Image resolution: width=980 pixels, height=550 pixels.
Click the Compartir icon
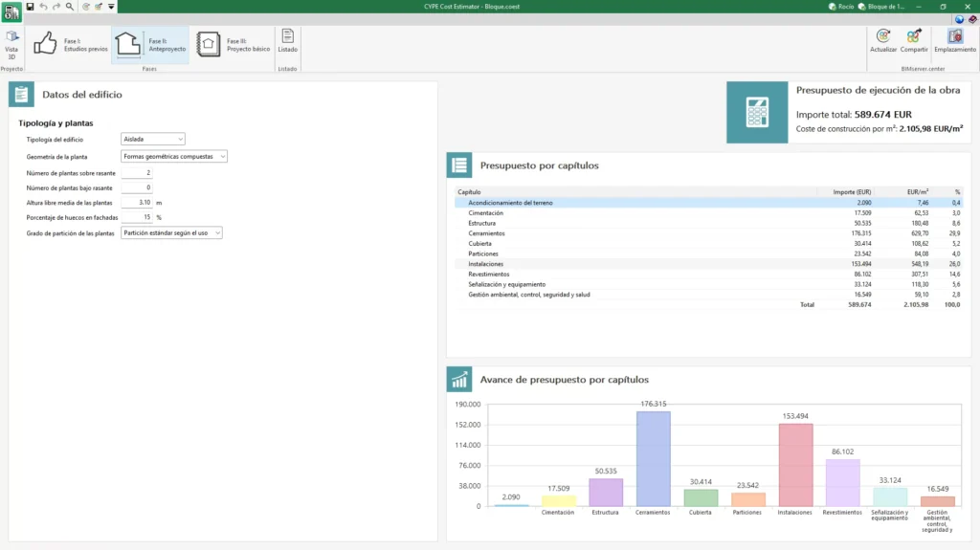914,40
